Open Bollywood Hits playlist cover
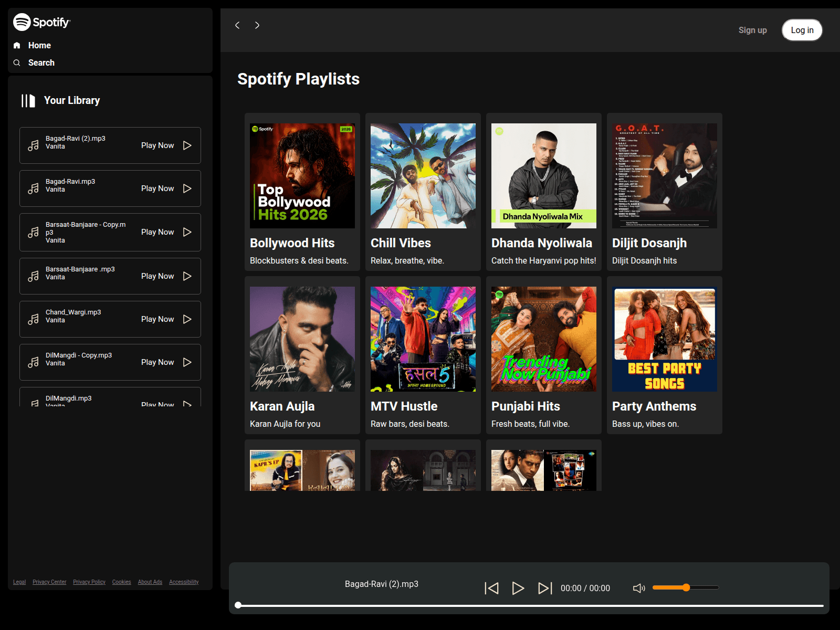 [302, 176]
